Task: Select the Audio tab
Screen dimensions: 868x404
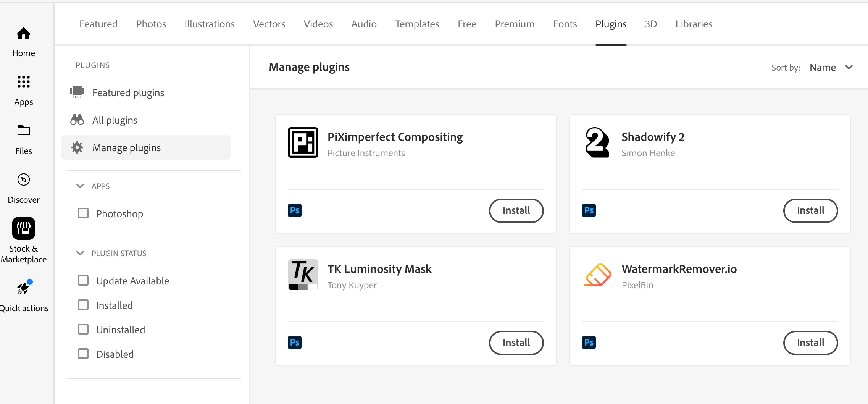Action: pos(364,24)
